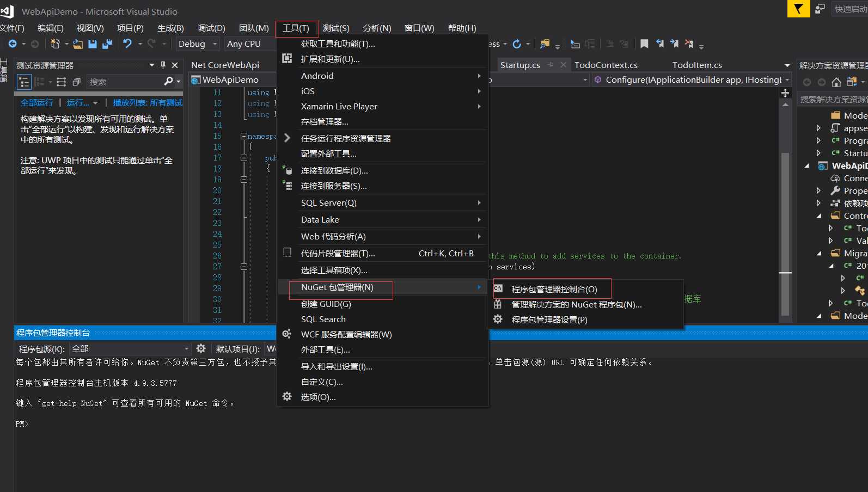
Task: Click the collapse all tests icon
Action: [76, 82]
